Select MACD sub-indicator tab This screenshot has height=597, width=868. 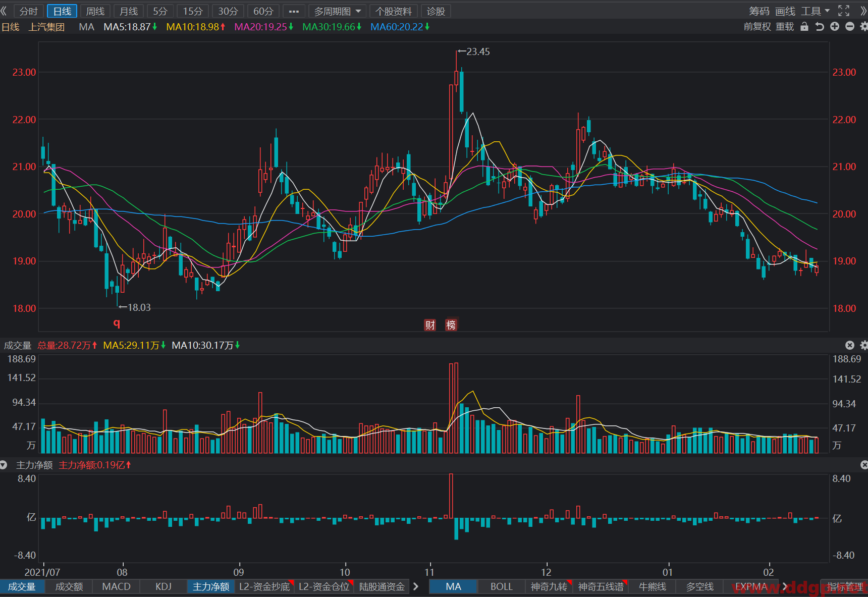(116, 586)
